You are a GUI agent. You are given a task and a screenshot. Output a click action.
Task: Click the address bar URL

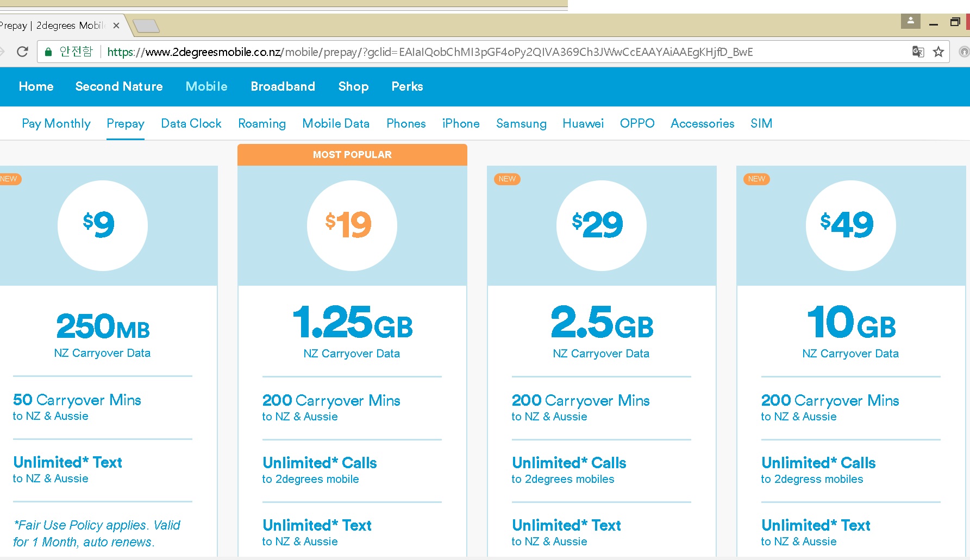point(429,52)
